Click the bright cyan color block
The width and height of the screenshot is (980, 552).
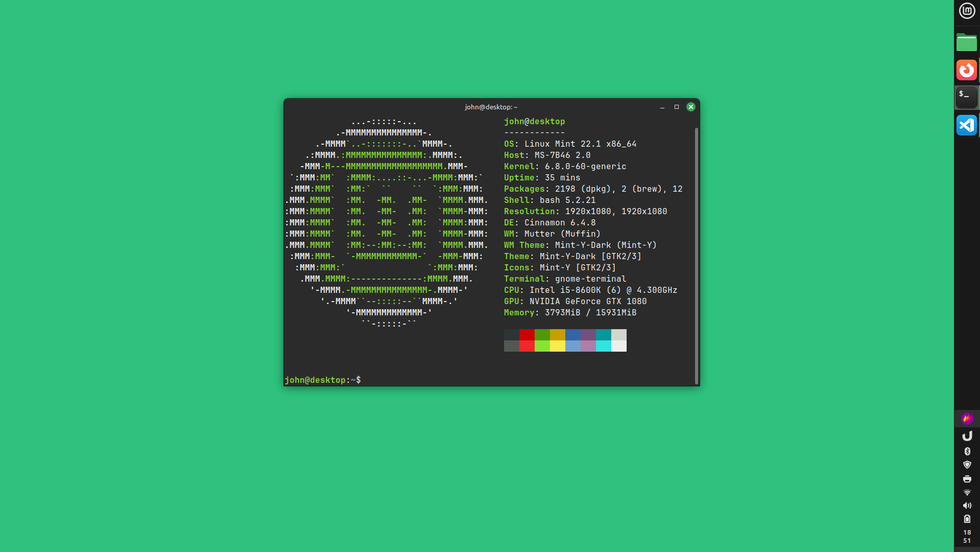pyautogui.click(x=604, y=346)
